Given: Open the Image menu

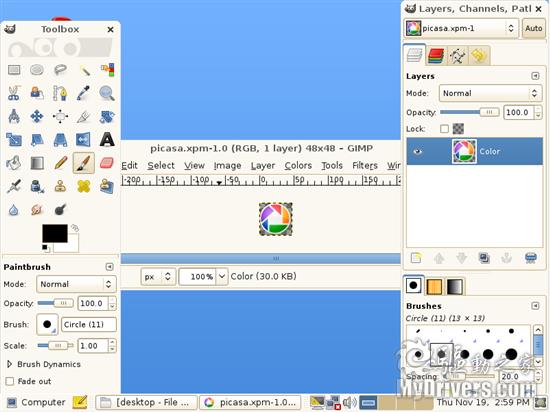Looking at the screenshot, I should (227, 165).
